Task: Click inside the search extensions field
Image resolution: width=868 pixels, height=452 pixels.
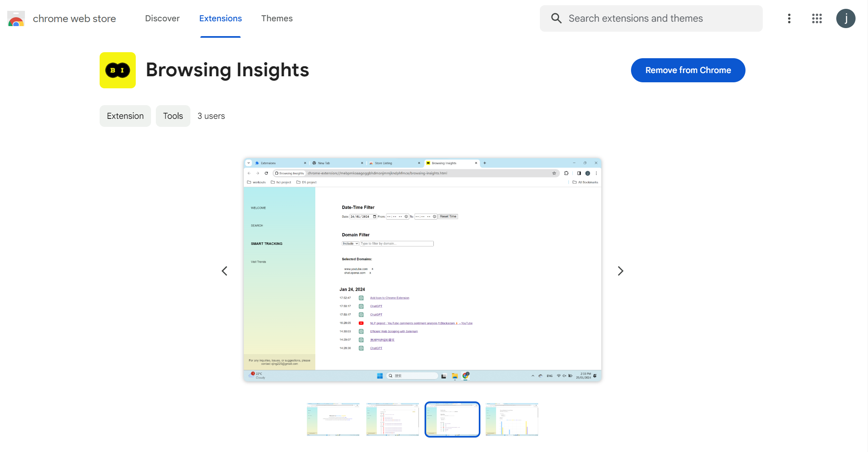Action: coord(651,18)
